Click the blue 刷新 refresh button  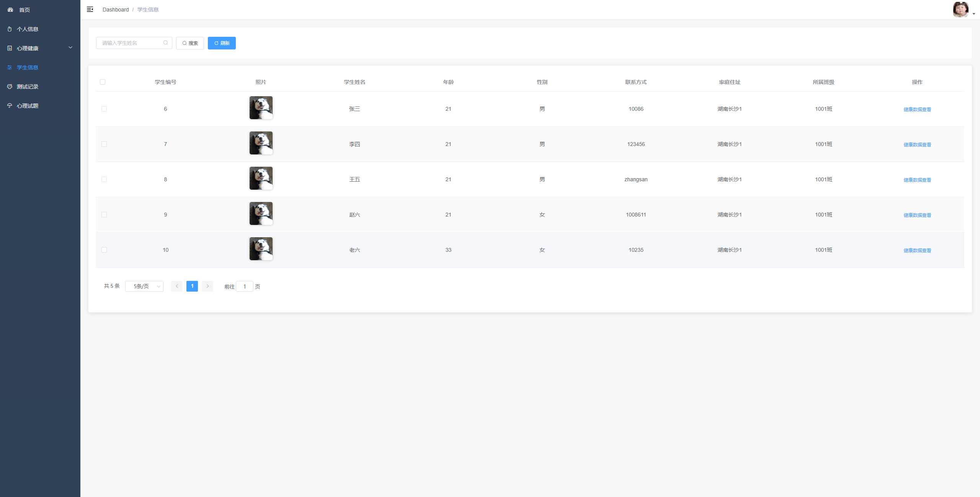[222, 43]
